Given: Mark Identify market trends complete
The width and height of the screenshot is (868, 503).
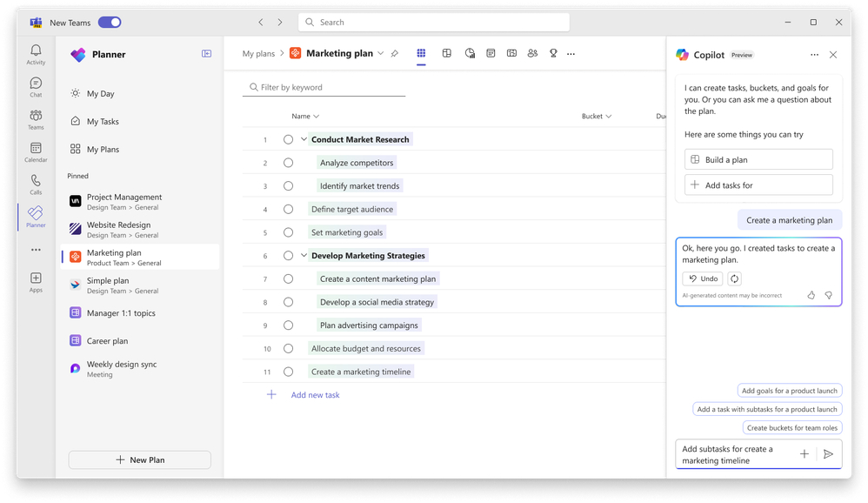Looking at the screenshot, I should pyautogui.click(x=289, y=186).
